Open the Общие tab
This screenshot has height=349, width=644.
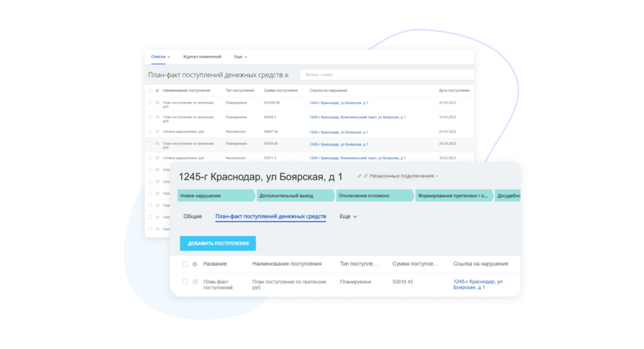tap(193, 217)
